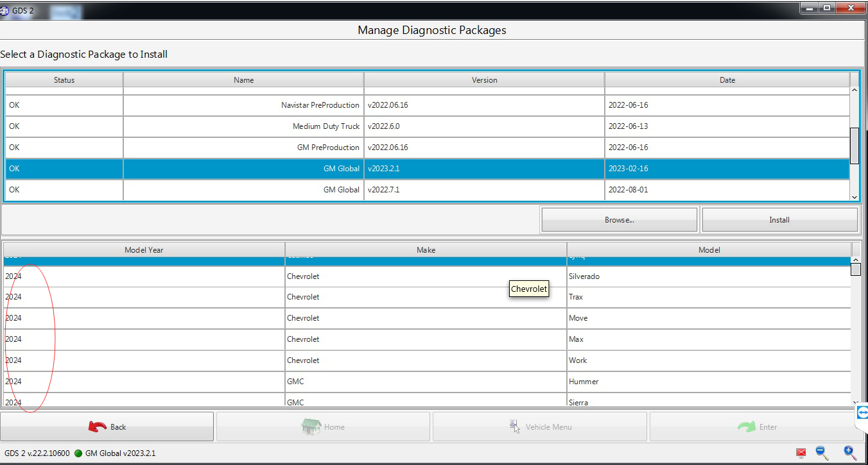Select the Navistar PreProduction package row
This screenshot has width=868, height=465.
428,105
